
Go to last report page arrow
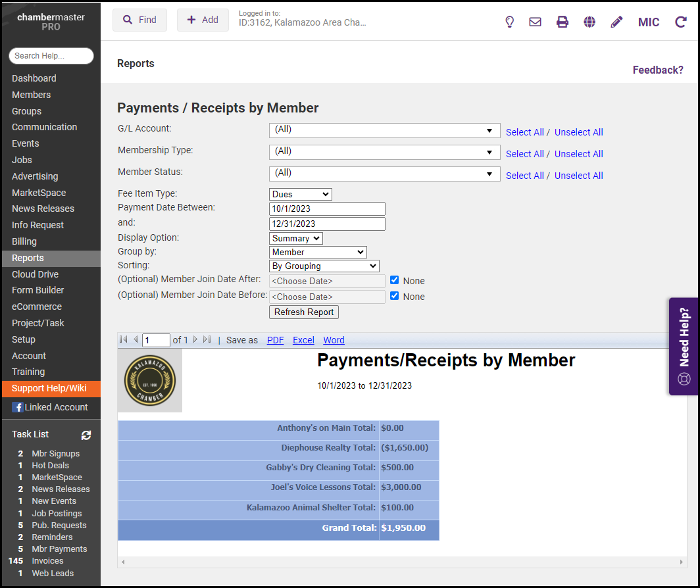tap(207, 340)
